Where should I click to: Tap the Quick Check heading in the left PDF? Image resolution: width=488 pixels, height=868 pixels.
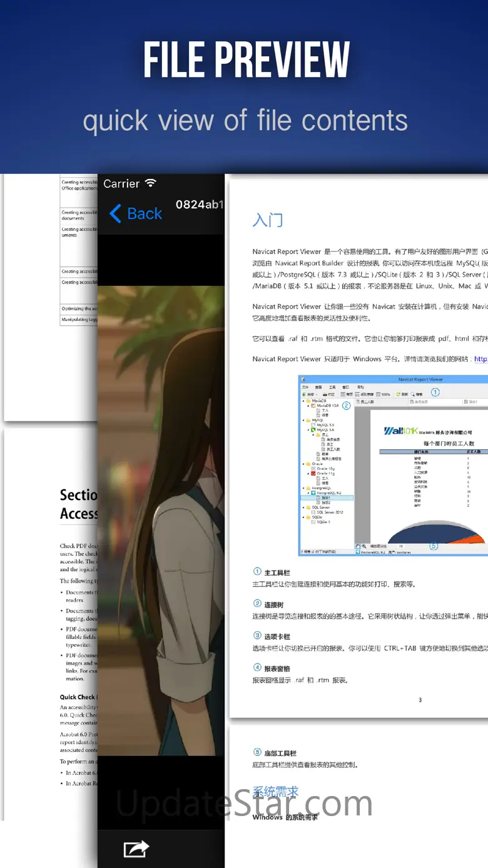(78, 697)
